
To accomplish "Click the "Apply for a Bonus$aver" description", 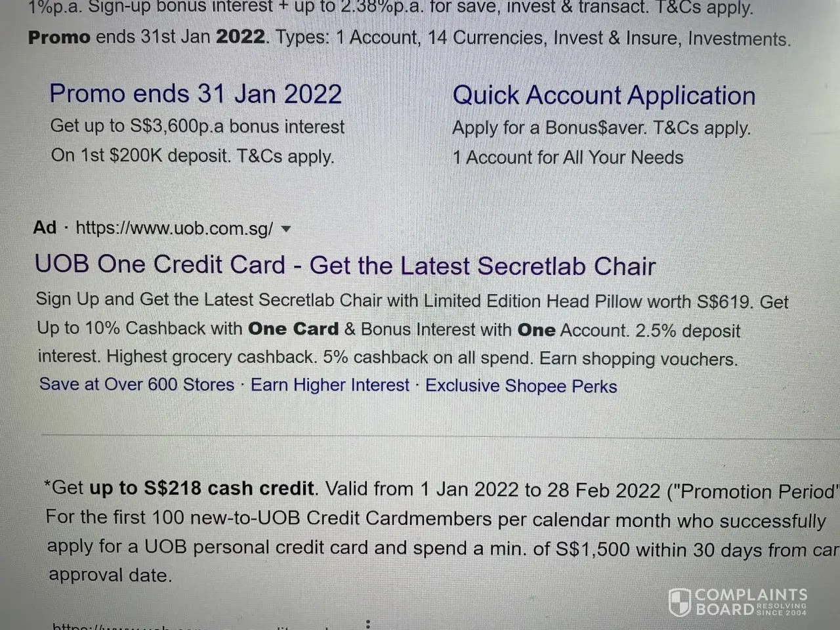I will [x=600, y=128].
